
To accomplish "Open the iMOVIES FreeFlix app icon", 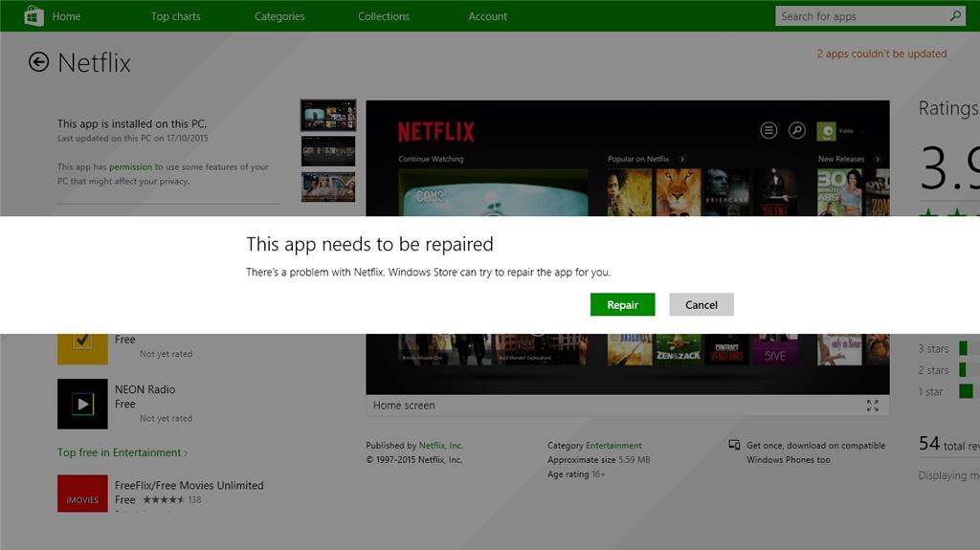I will [x=82, y=494].
